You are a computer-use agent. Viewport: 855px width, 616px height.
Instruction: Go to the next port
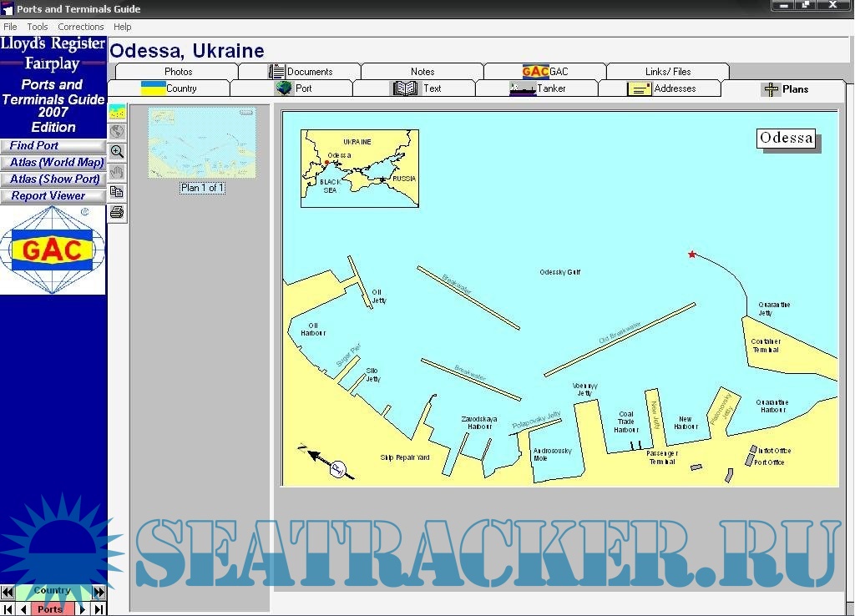[x=83, y=609]
